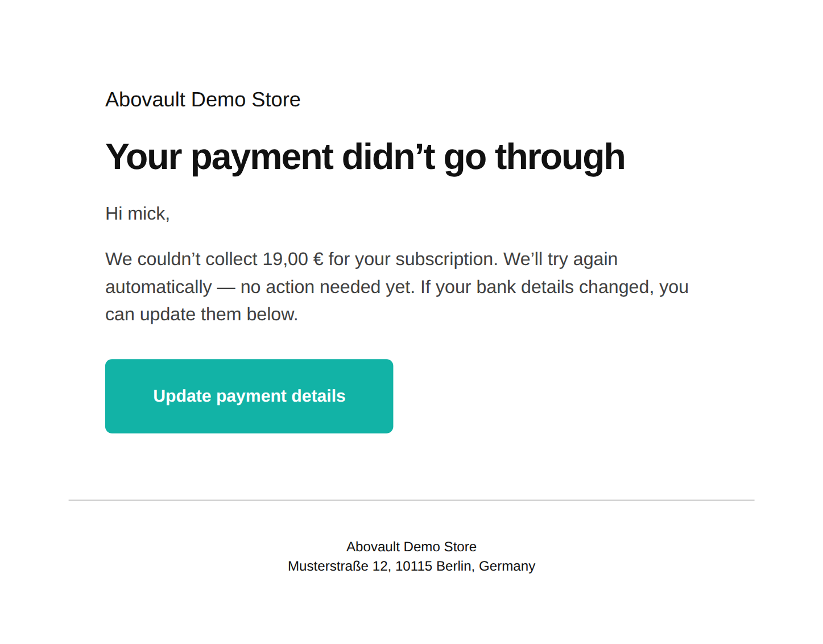Click the word Berlin in the footer
This screenshot has width=823, height=644.
point(455,566)
